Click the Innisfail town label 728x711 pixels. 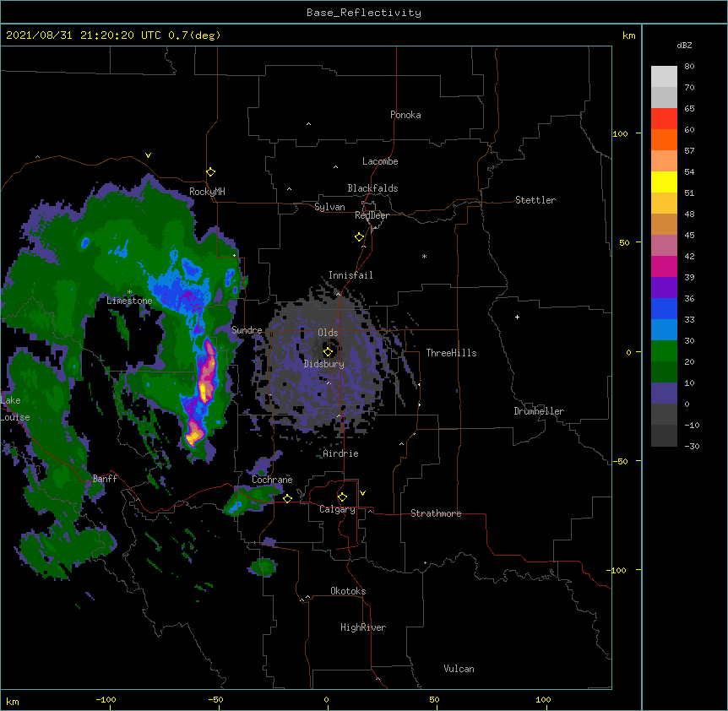(350, 275)
